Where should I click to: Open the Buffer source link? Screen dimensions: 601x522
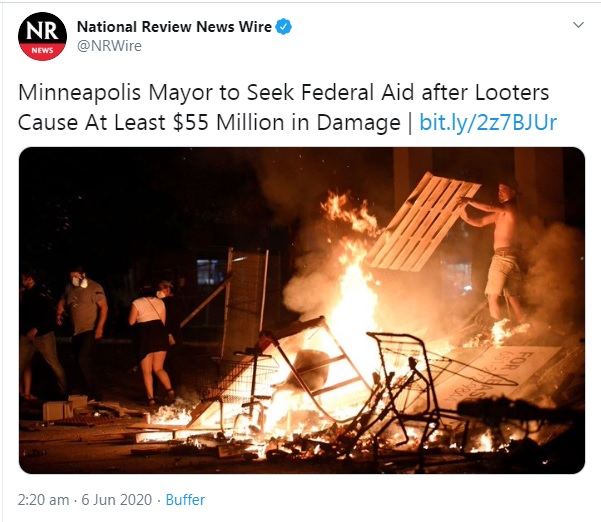[185, 500]
